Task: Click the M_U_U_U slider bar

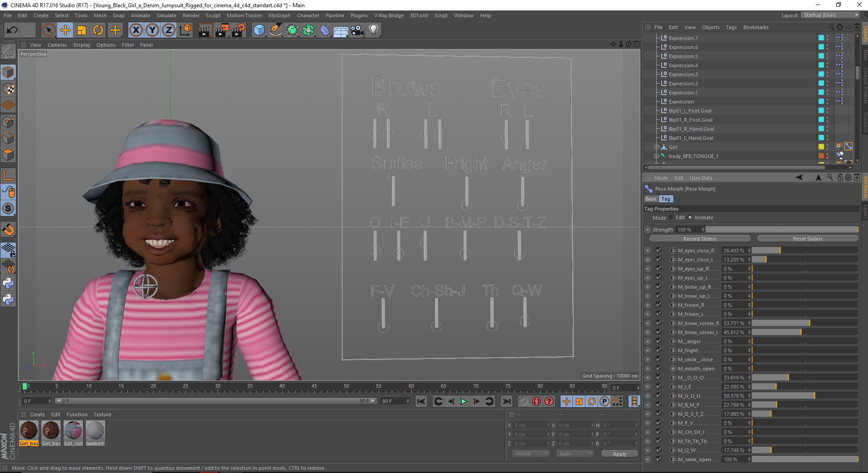Action: point(805,396)
